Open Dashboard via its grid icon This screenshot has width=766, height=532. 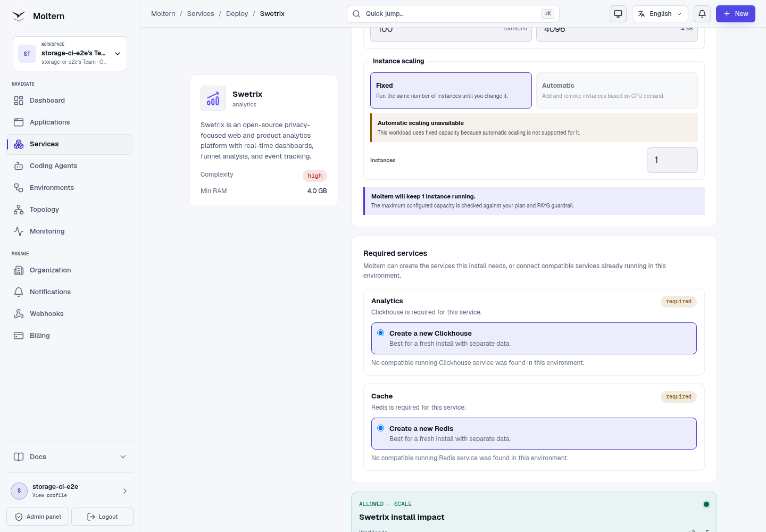point(19,101)
